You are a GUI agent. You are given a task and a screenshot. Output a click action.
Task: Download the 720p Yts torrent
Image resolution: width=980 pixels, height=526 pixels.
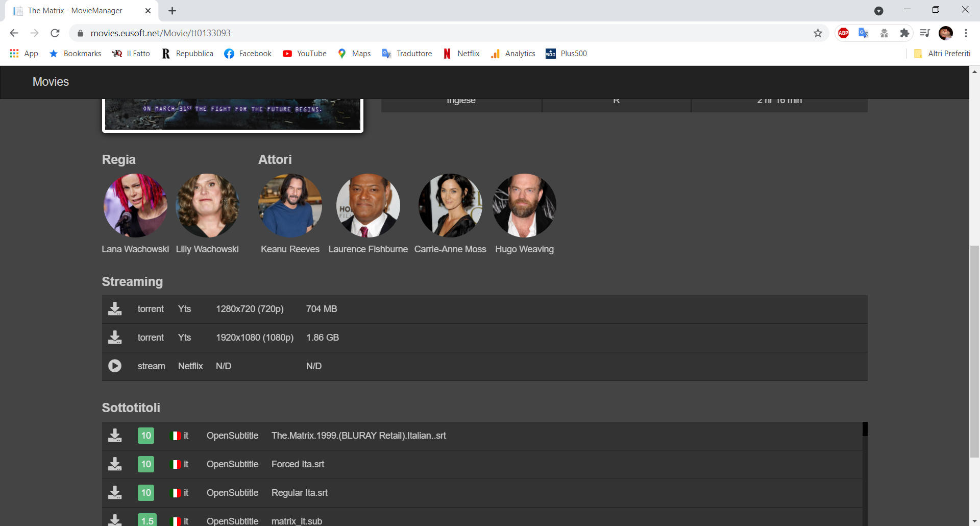click(115, 309)
